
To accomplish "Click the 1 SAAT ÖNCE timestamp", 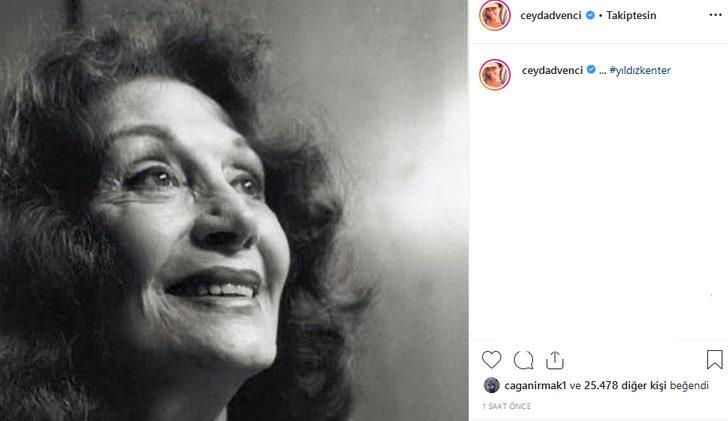I will [x=504, y=406].
